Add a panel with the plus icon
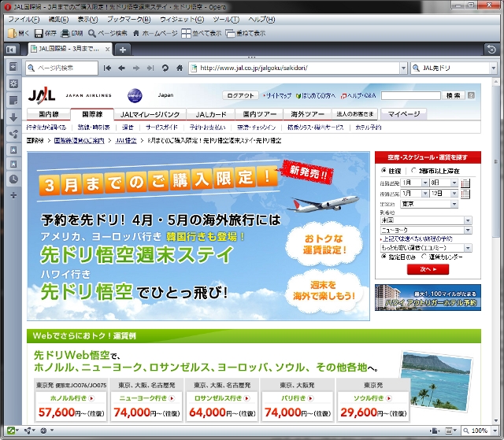504x440 pixels. 13,195
